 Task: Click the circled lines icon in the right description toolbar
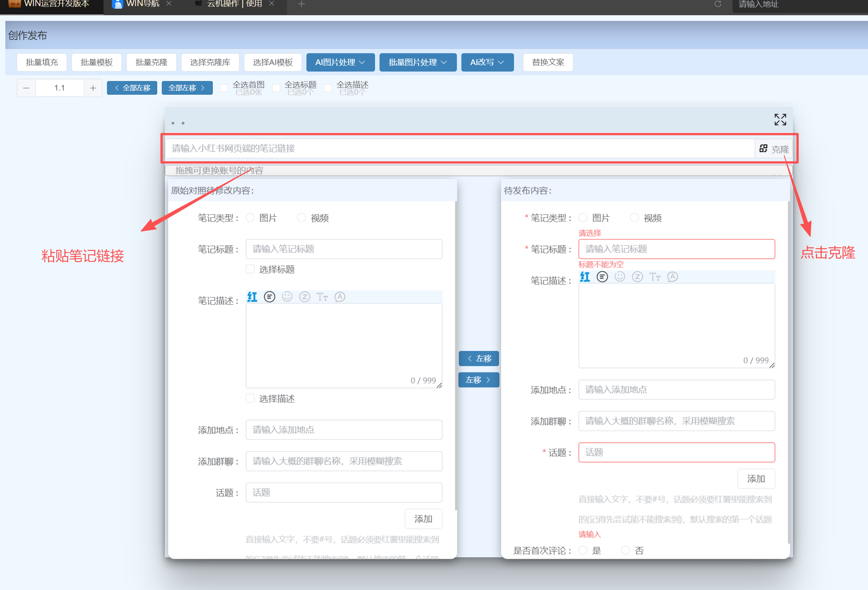pos(602,277)
